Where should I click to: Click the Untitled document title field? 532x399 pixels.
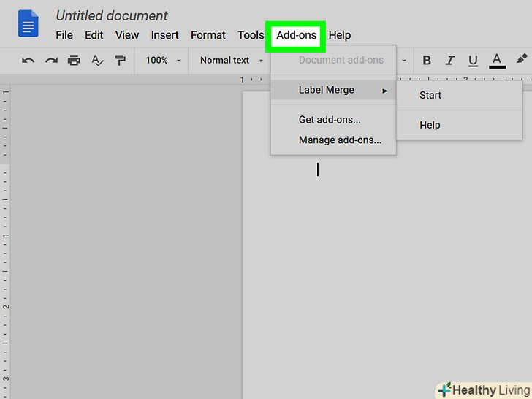point(111,15)
